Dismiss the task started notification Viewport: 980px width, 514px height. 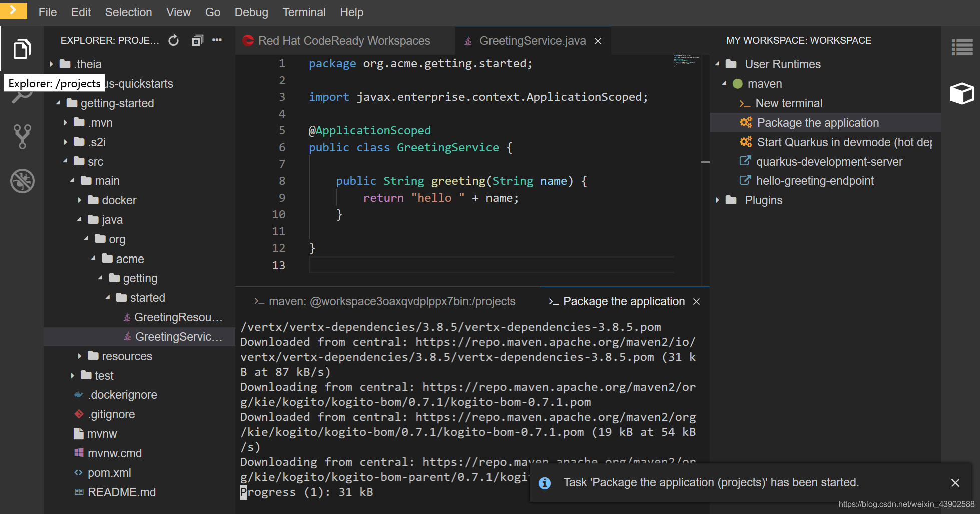tap(955, 483)
